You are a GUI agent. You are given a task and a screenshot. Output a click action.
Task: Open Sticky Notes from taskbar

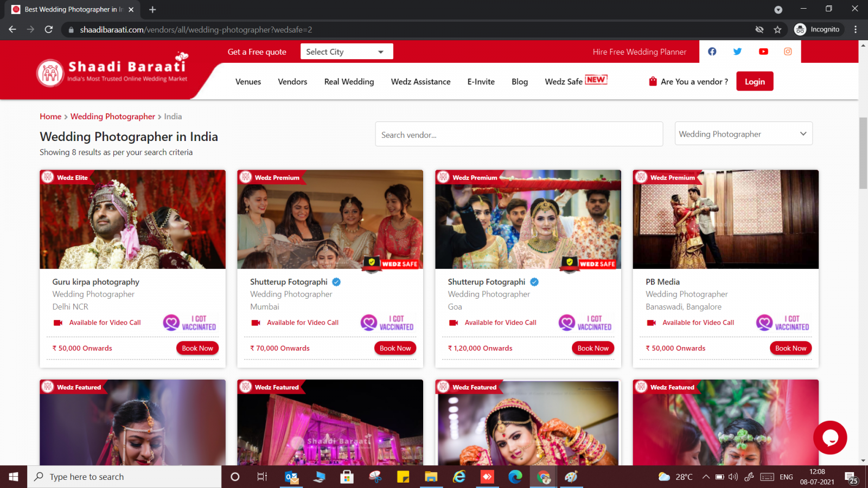(403, 477)
